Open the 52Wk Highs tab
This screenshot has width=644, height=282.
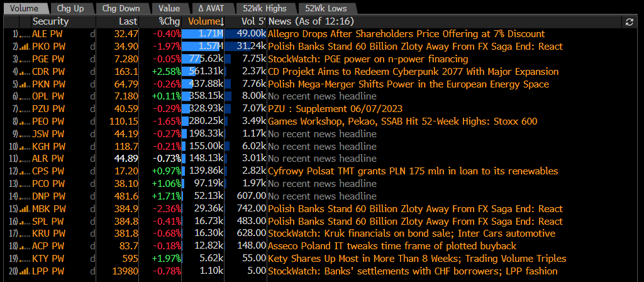[266, 8]
